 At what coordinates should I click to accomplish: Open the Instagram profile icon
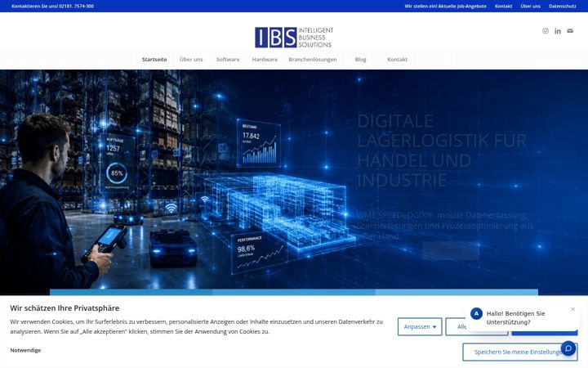(x=546, y=31)
